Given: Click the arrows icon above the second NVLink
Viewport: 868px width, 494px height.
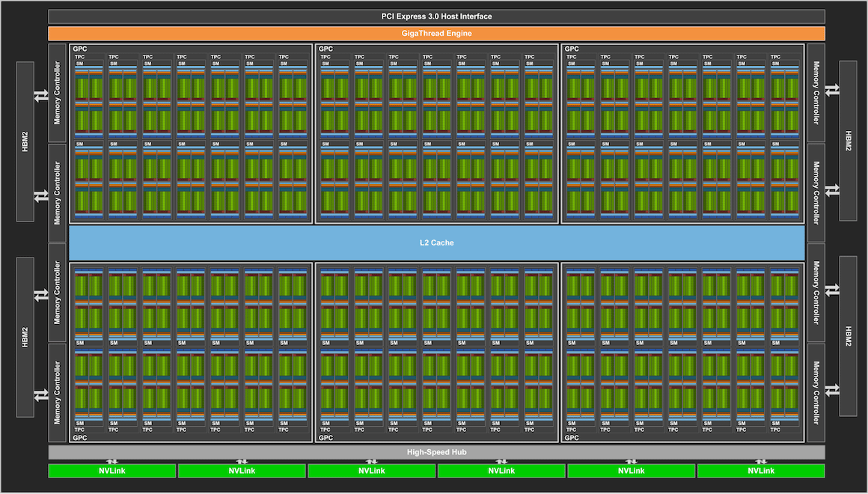Looking at the screenshot, I should coord(242,461).
